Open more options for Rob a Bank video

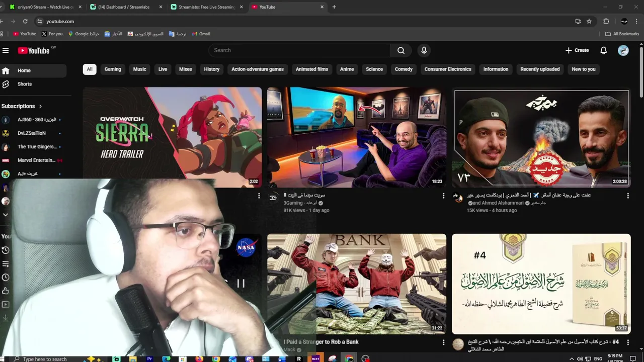pos(443,342)
